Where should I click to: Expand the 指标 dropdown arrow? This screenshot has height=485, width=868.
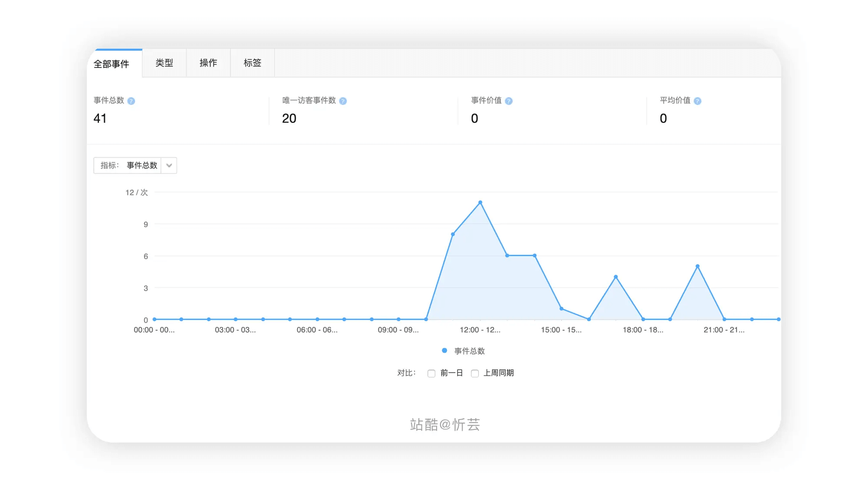169,165
